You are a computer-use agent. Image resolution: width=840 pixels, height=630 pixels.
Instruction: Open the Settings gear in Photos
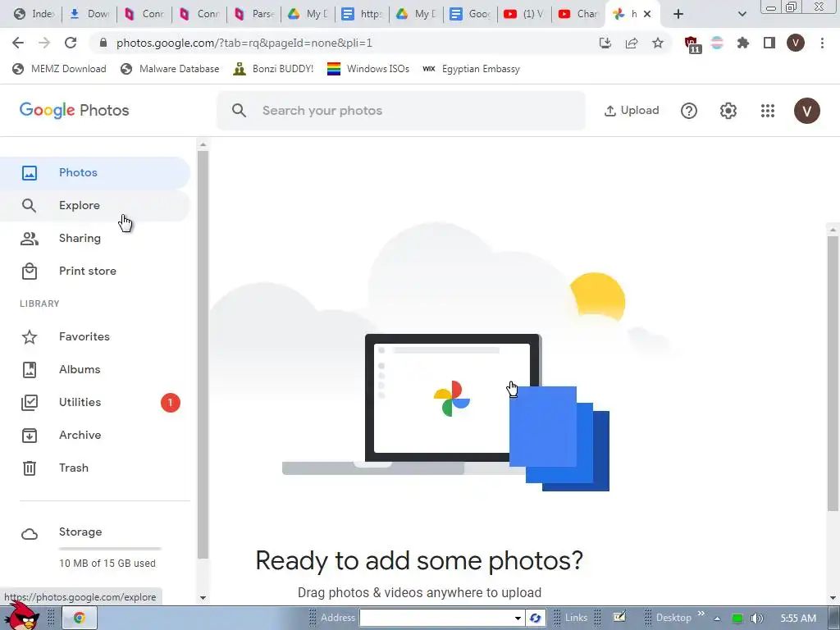click(x=728, y=111)
